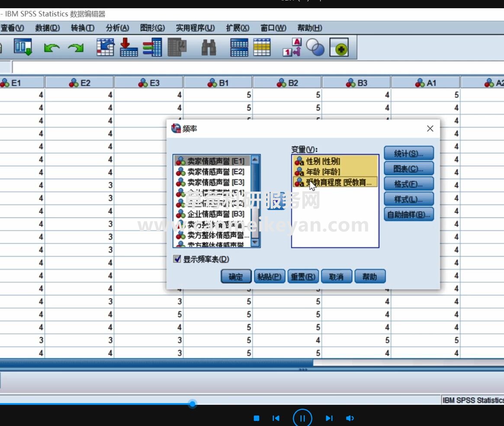Screen dimensions: 504x426
Task: Open the 扩展(X) menu
Action: coord(238,28)
